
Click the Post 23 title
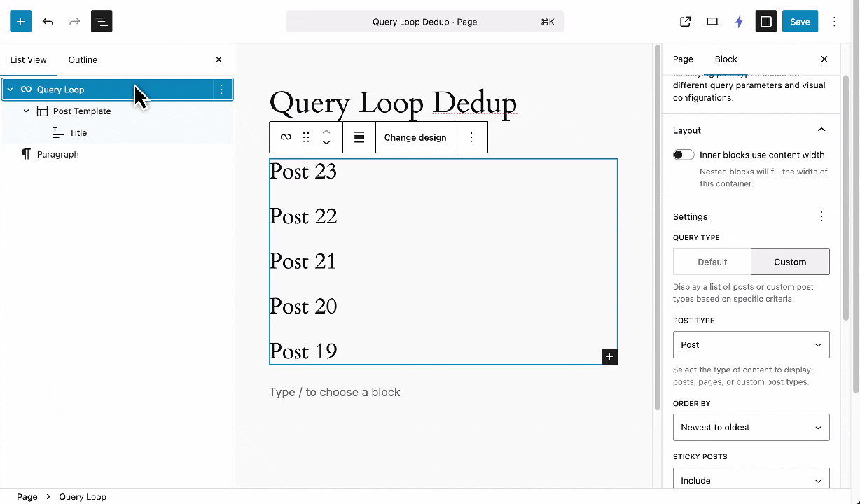coord(303,171)
